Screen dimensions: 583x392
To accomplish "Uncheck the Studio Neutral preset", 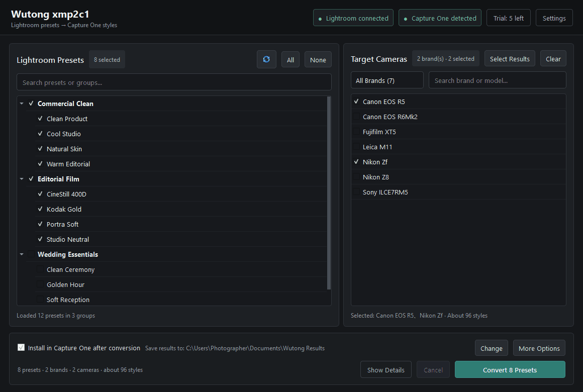I will point(40,240).
